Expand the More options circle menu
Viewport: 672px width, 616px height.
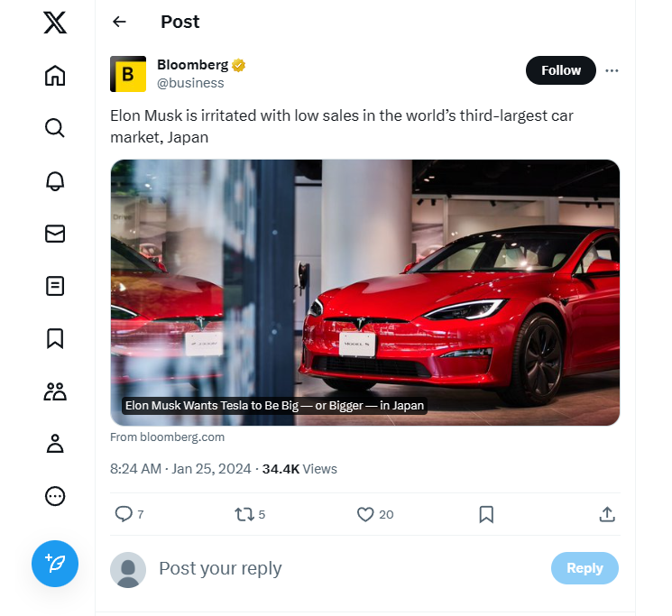[55, 496]
